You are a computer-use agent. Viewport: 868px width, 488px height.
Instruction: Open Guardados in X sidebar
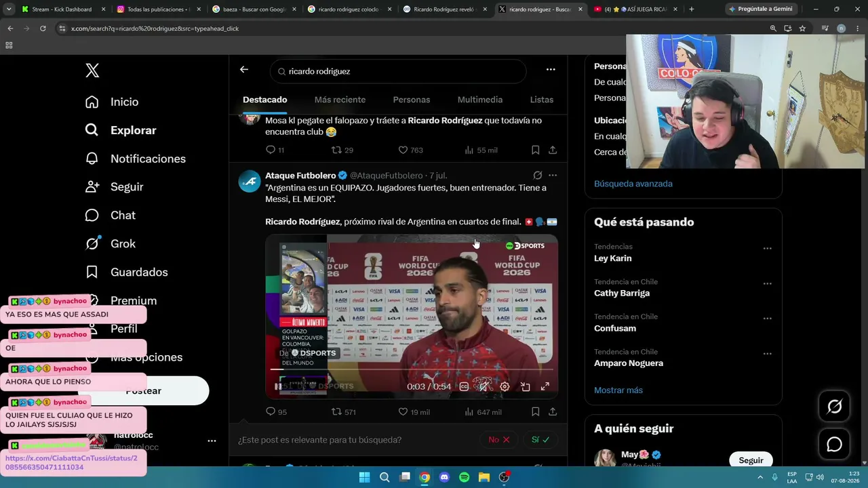click(x=127, y=272)
